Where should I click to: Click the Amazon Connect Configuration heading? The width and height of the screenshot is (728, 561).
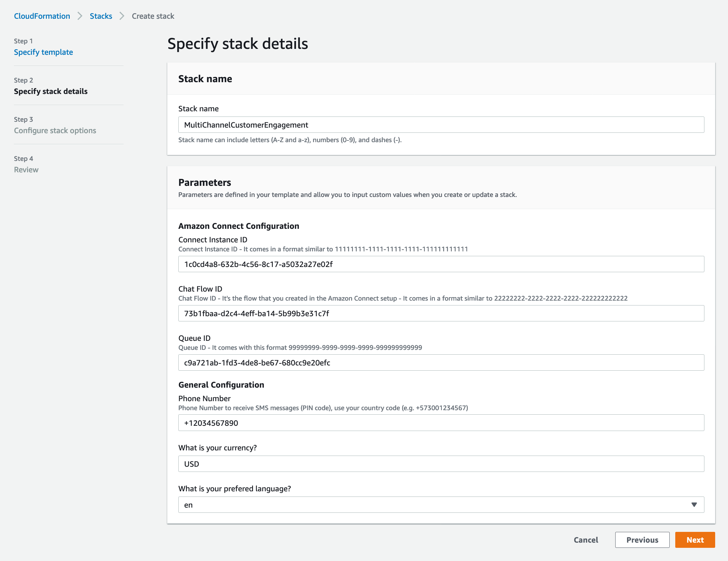(x=239, y=226)
